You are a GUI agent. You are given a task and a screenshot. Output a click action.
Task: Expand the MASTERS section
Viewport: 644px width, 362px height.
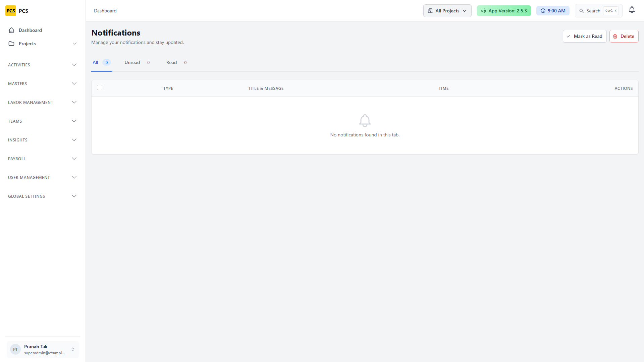pos(43,83)
